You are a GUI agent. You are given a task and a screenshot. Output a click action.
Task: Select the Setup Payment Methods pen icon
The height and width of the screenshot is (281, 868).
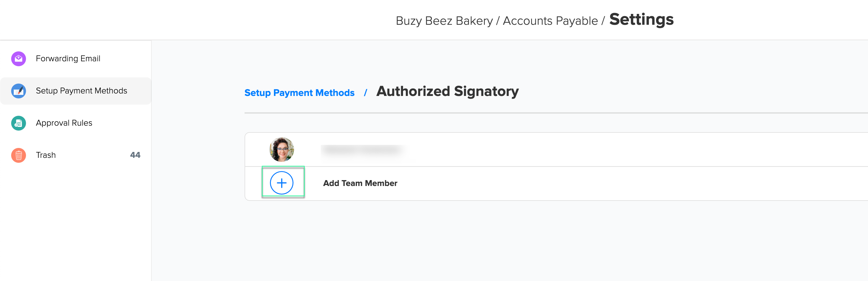click(x=18, y=91)
